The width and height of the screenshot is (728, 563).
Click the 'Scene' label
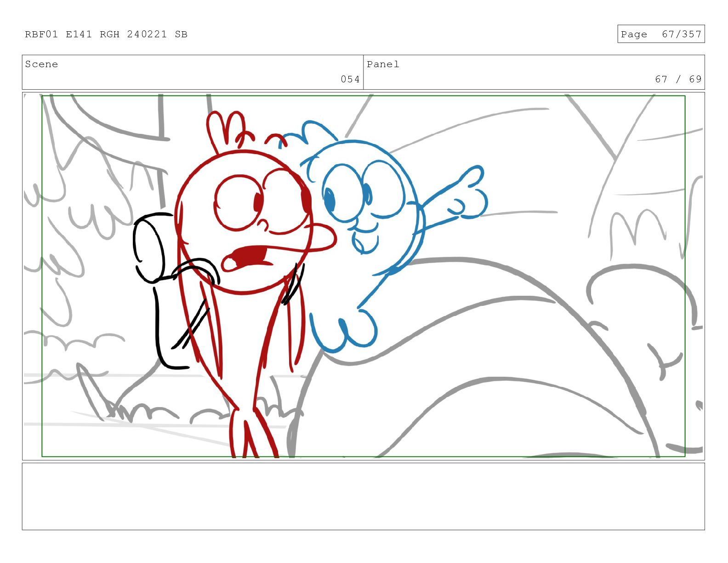(x=41, y=64)
